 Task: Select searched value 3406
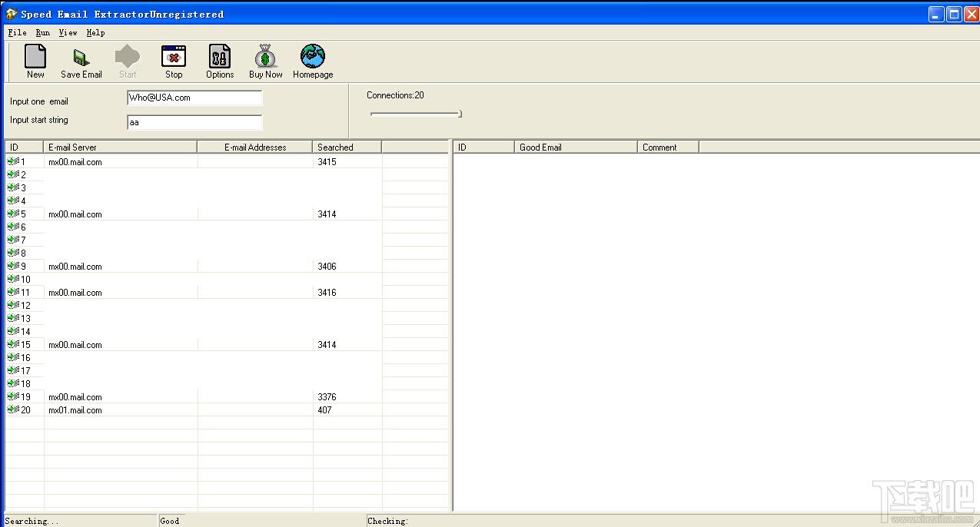pos(327,267)
